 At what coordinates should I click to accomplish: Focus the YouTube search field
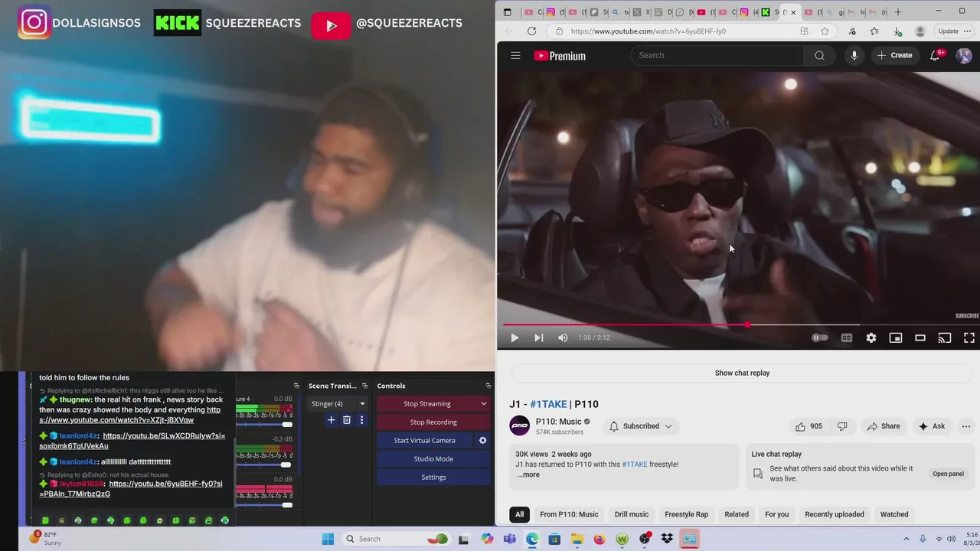(717, 55)
